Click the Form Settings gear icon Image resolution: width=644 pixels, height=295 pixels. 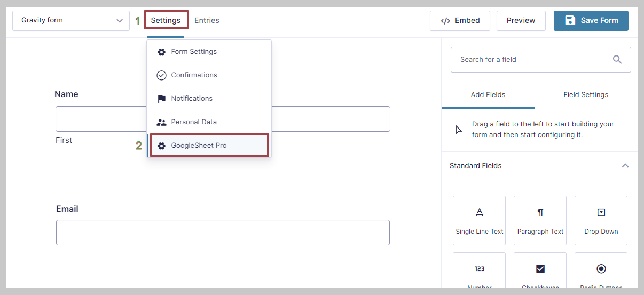(161, 52)
